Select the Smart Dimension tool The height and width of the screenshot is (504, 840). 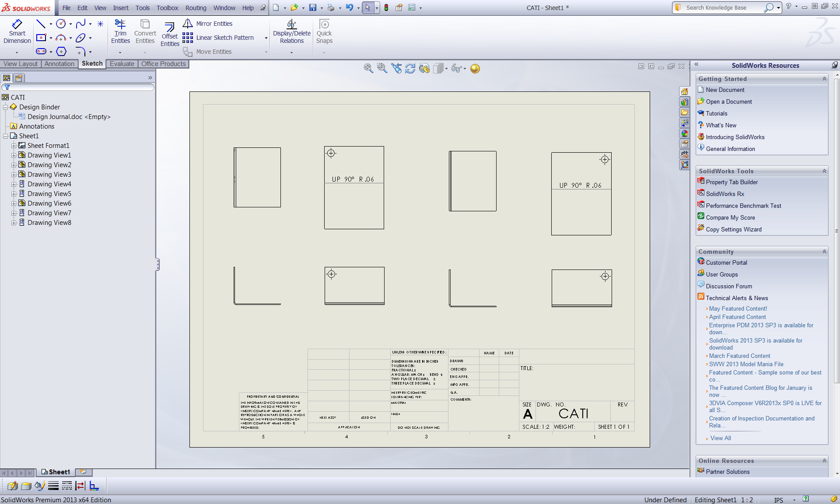pos(17,31)
